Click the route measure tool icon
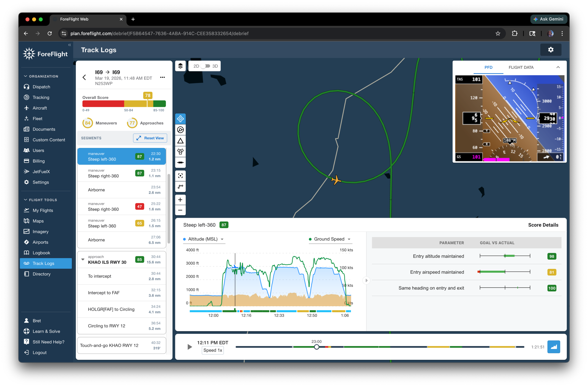This screenshot has height=387, width=588. coord(180,187)
